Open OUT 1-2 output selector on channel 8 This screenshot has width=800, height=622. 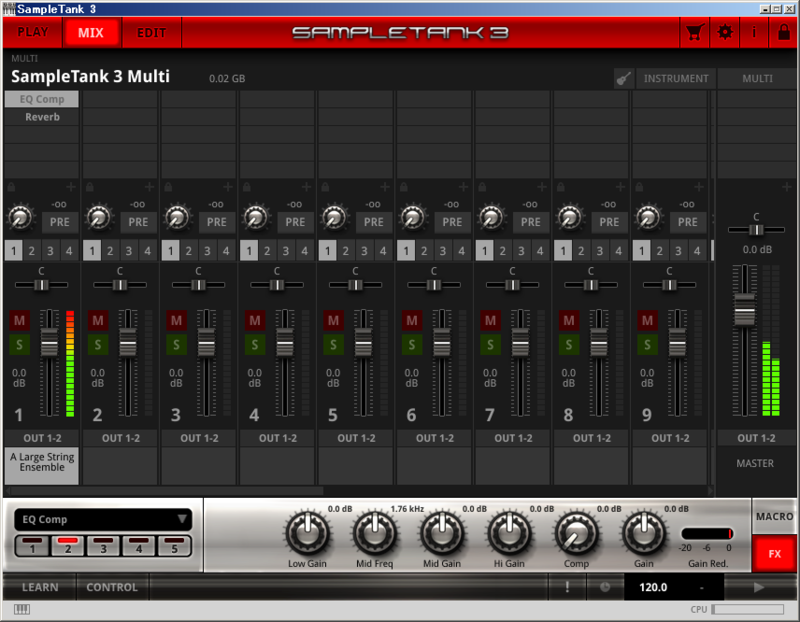point(592,438)
